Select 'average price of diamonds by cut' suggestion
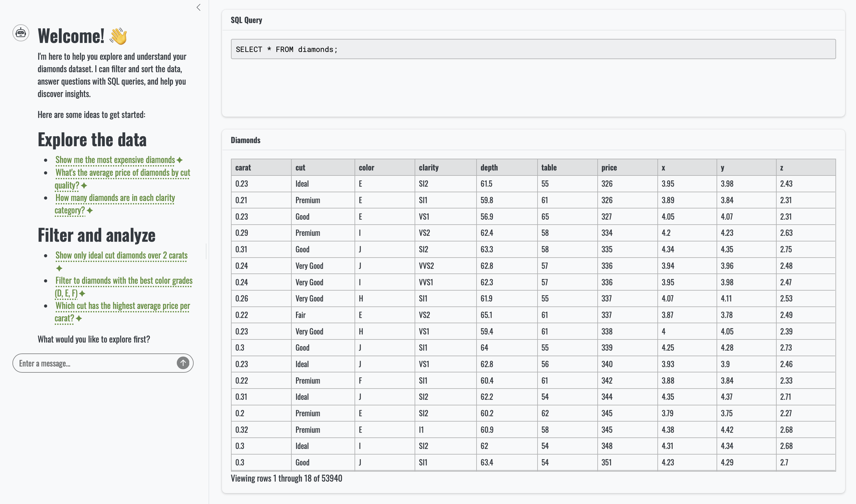856x504 pixels. (x=122, y=173)
